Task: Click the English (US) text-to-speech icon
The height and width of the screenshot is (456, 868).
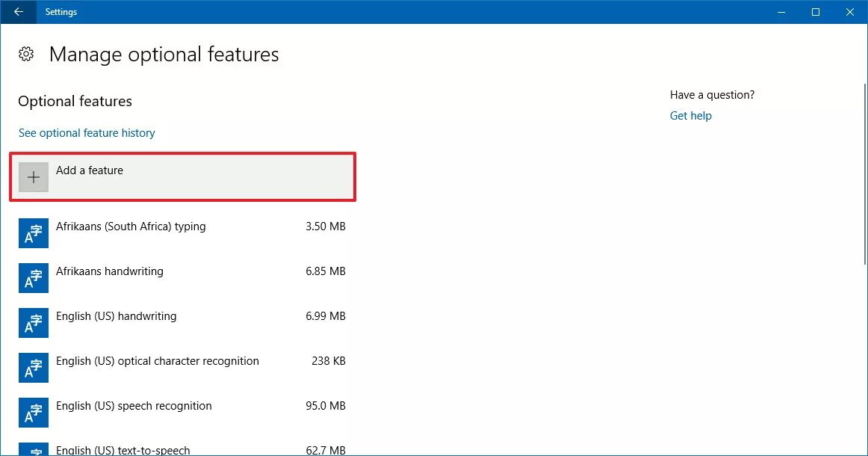Action: point(34,450)
